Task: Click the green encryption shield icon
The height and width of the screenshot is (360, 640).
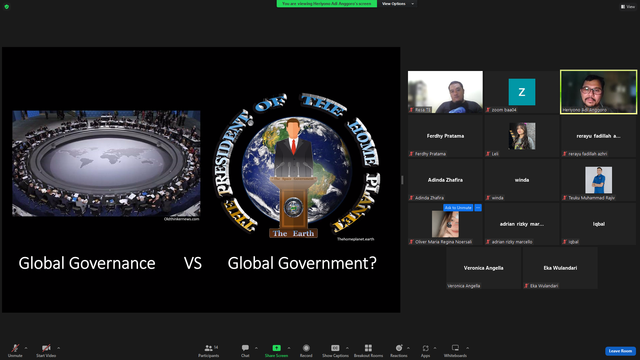Action: (x=7, y=7)
